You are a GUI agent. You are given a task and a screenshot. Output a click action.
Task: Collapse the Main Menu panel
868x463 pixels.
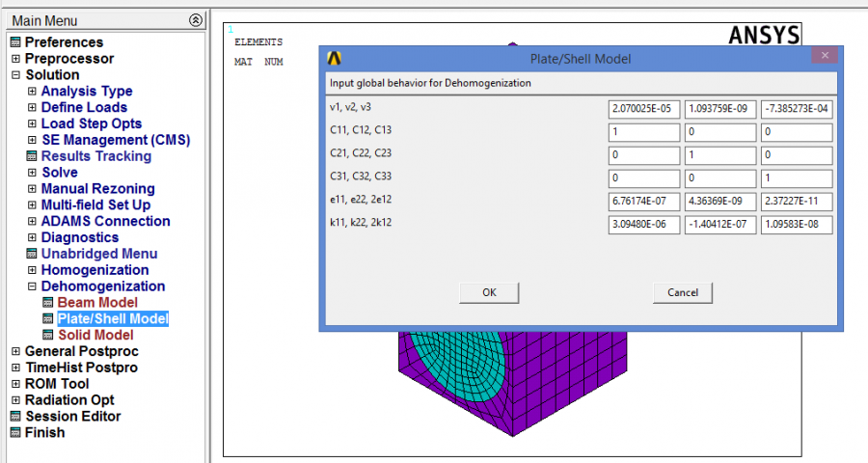(196, 20)
